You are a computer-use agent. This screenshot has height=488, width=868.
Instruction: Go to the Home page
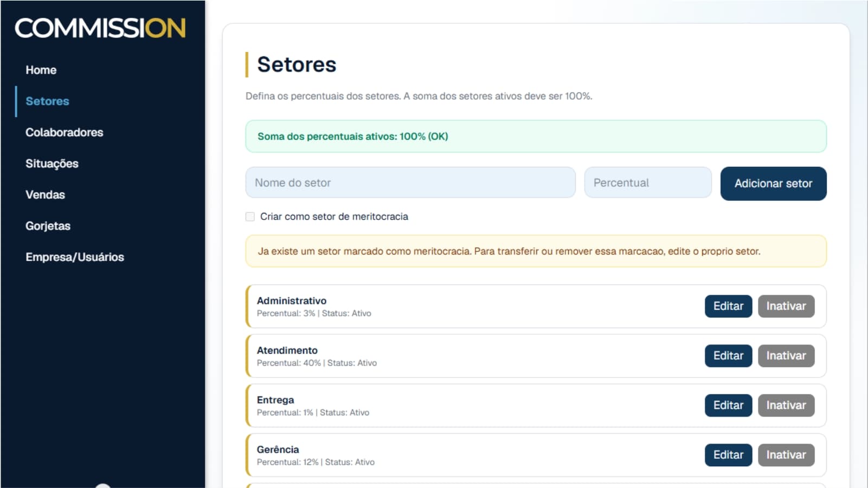[41, 70]
